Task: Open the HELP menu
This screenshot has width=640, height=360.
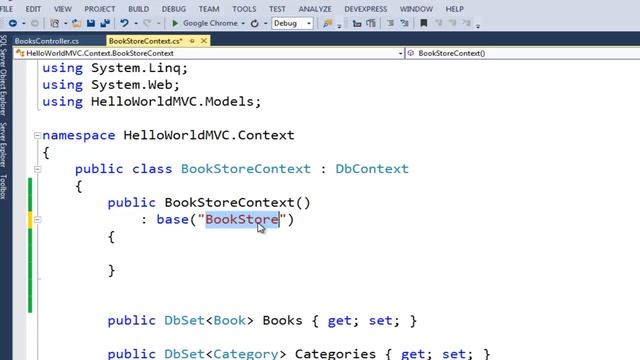Action: pyautogui.click(x=454, y=9)
